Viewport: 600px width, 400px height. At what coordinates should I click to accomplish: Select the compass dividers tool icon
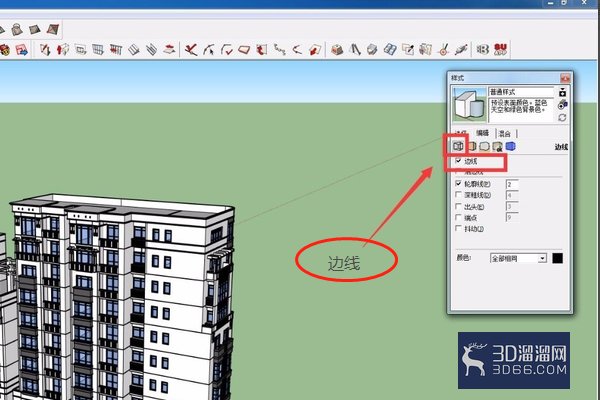click(355, 50)
